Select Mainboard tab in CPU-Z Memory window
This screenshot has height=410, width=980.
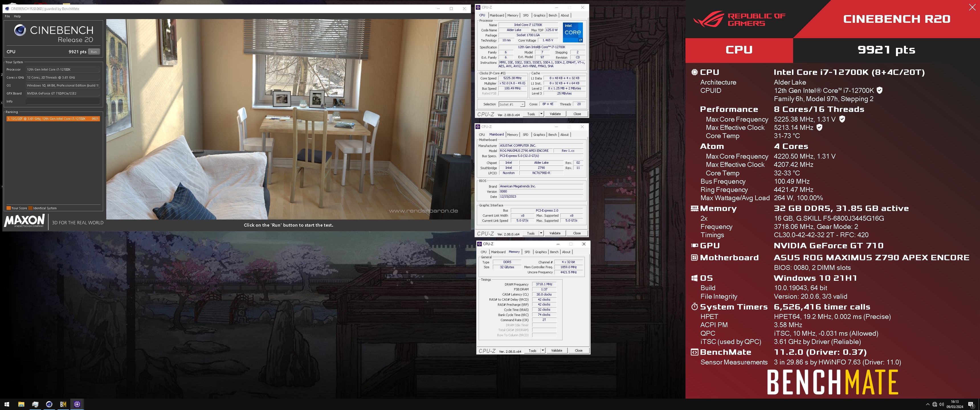pyautogui.click(x=498, y=252)
